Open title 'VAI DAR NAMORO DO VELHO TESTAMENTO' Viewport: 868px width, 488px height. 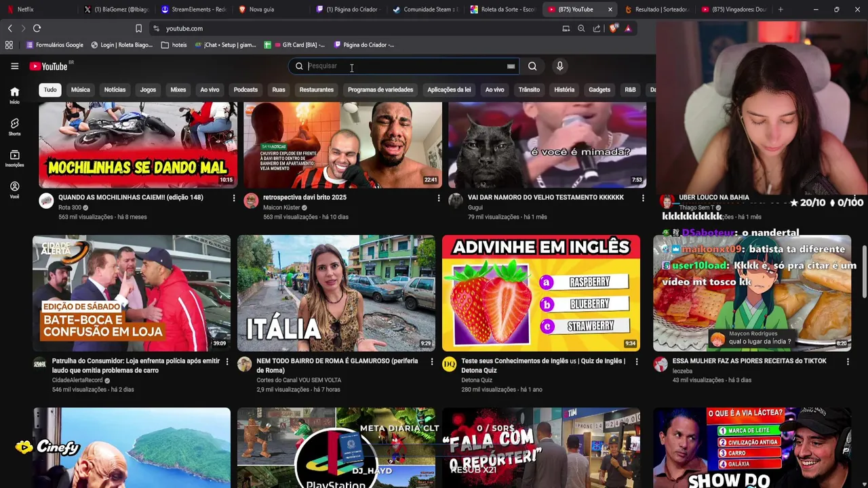pyautogui.click(x=546, y=197)
